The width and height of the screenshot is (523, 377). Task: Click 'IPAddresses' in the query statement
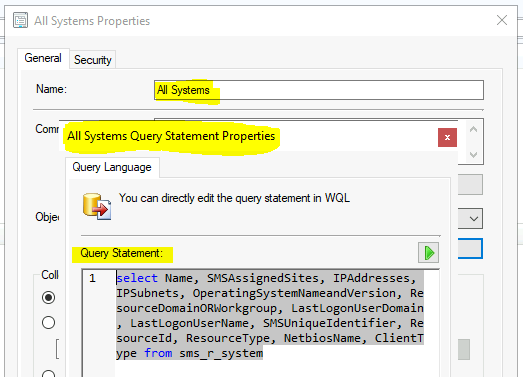coord(372,278)
